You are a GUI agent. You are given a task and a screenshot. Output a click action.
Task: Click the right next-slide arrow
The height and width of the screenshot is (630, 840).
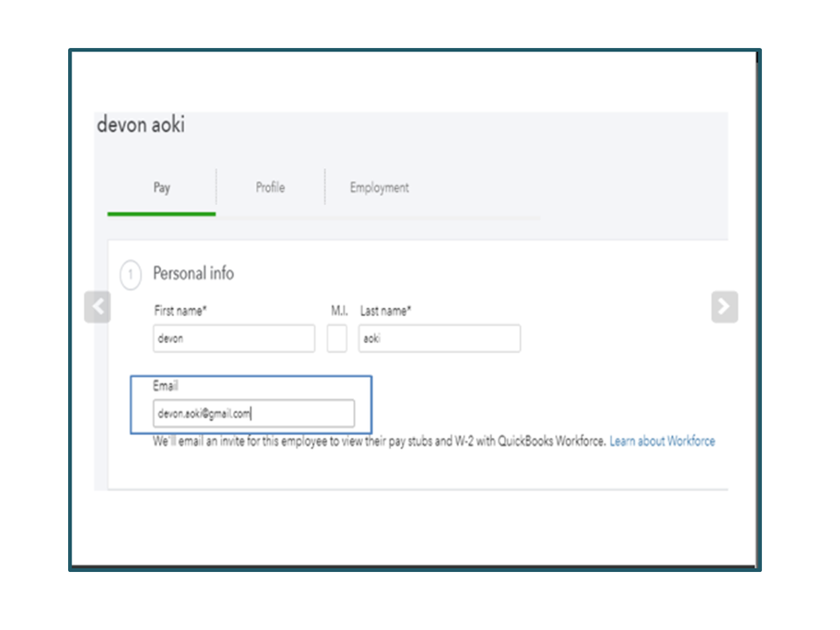(724, 307)
